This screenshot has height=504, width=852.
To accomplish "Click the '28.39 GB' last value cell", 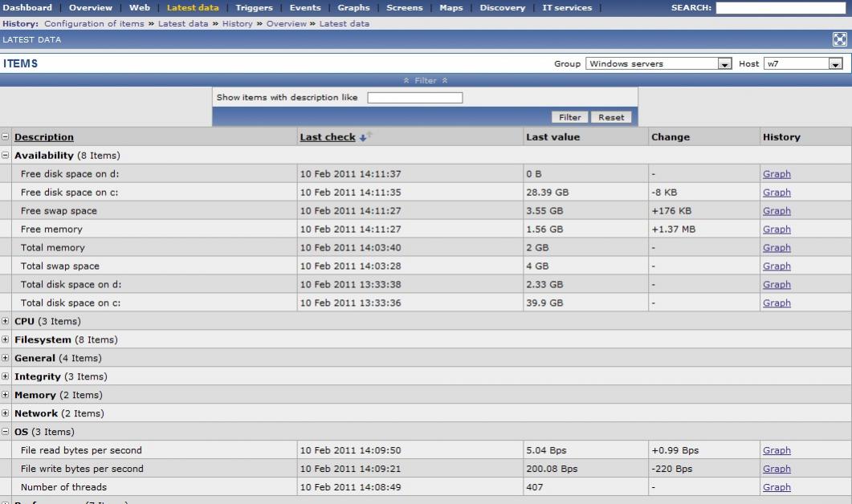I will (x=547, y=193).
